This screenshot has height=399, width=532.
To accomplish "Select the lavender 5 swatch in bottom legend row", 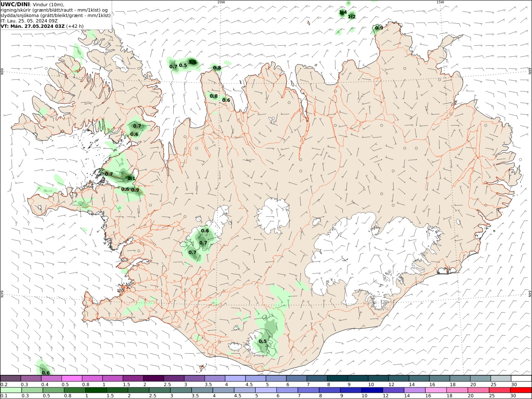I will (266, 390).
